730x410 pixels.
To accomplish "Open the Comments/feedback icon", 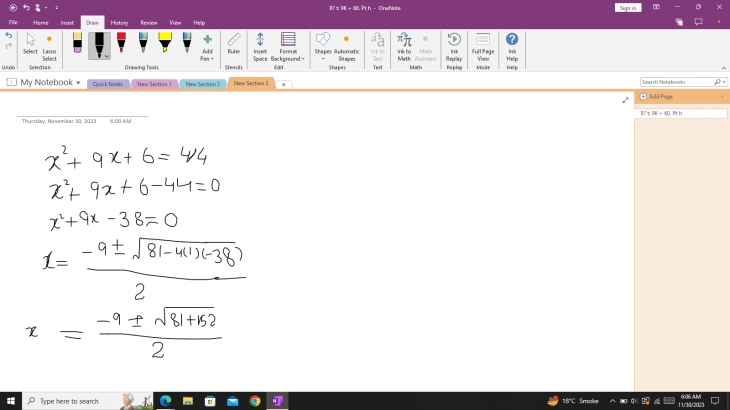I will coord(698,22).
